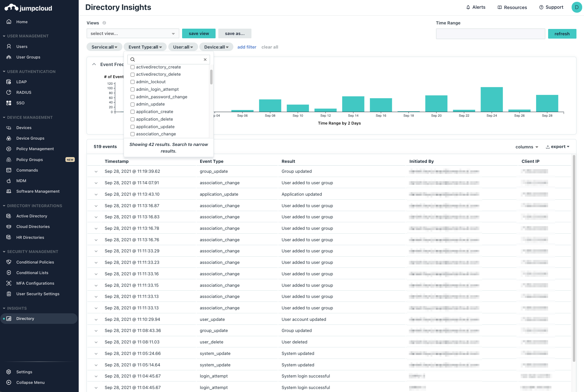Click the MFA Configurations icon
Screen dimensions: 584x392
tap(9, 283)
